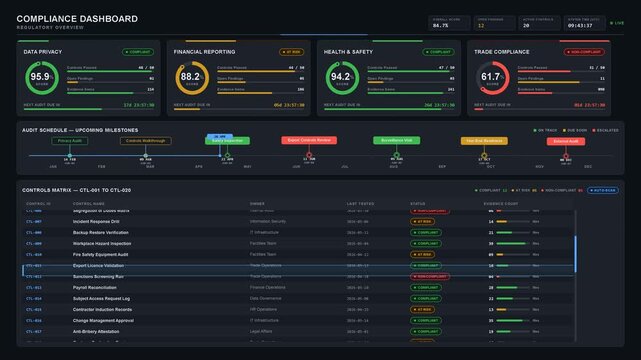Click Financial Reporting Evidence Items progress bar
The height and width of the screenshot is (360, 641).
click(x=260, y=93)
